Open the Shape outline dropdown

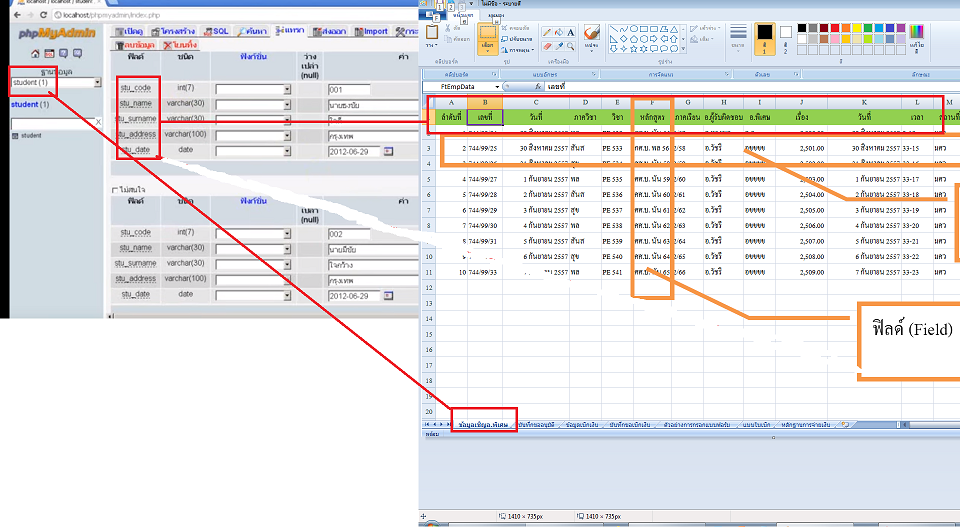point(705,29)
